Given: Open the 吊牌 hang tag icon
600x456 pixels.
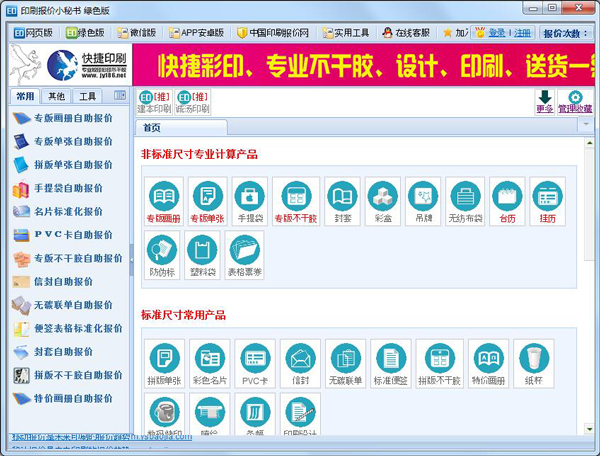Looking at the screenshot, I should [x=424, y=198].
